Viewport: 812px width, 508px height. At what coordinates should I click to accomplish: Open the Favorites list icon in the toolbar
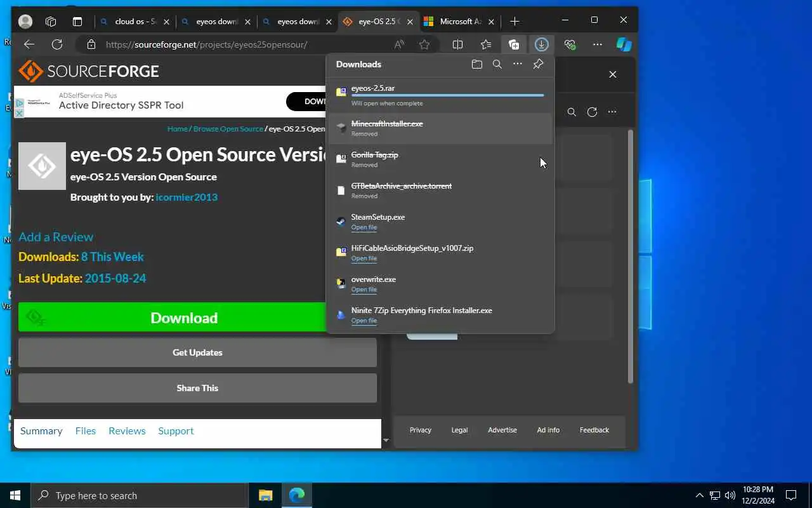click(486, 44)
